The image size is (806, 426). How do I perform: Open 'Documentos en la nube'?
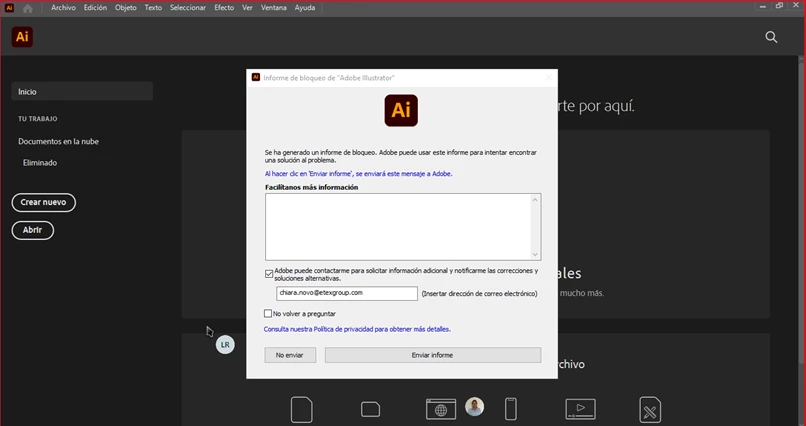59,141
